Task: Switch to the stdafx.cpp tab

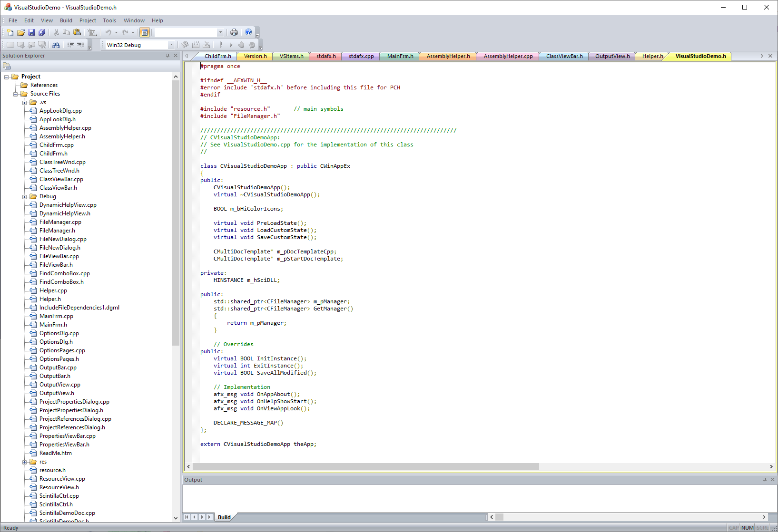Action: pos(361,56)
